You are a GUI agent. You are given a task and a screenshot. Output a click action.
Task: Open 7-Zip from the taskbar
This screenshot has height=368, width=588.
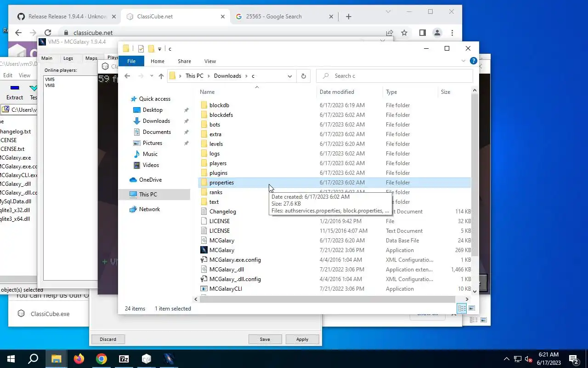124,359
